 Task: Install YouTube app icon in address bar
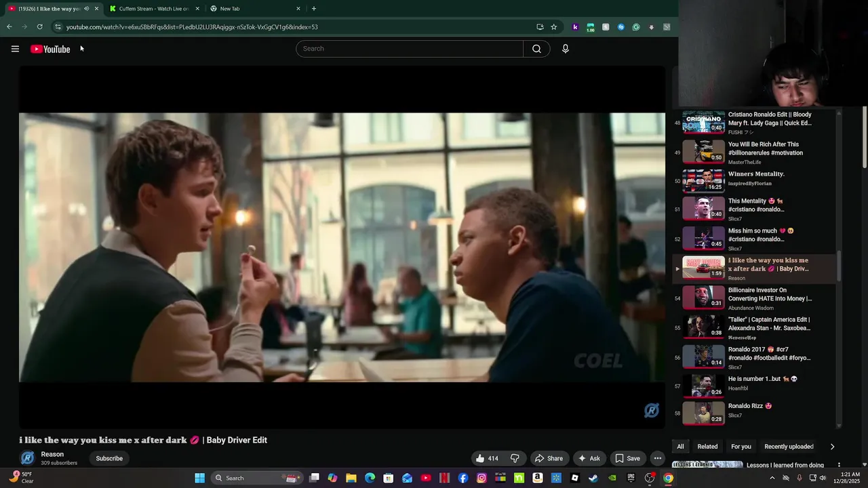coord(540,27)
